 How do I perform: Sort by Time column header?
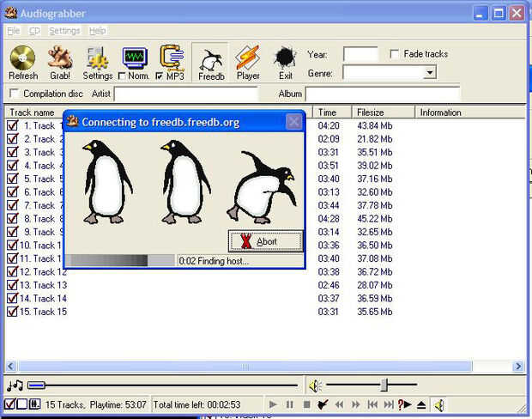(332, 112)
